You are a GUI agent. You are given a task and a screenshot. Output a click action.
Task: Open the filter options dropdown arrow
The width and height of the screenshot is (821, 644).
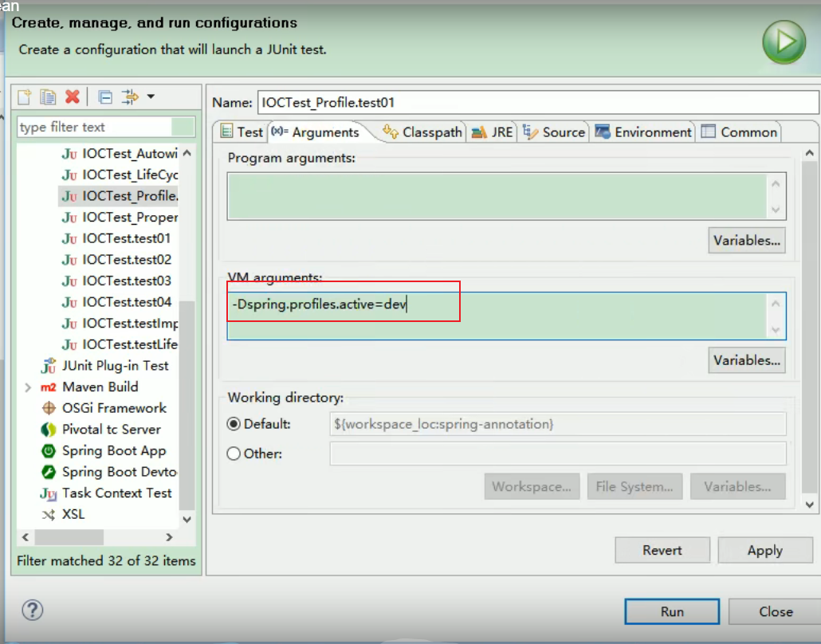[151, 96]
